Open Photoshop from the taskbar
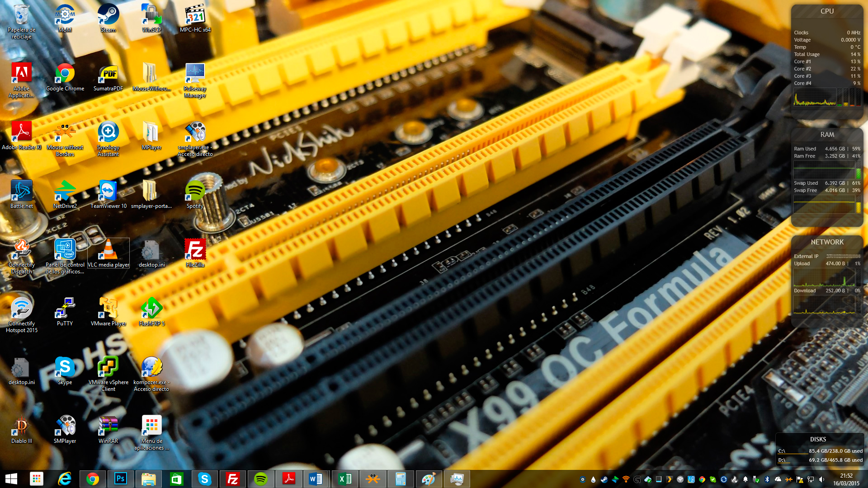 click(120, 479)
